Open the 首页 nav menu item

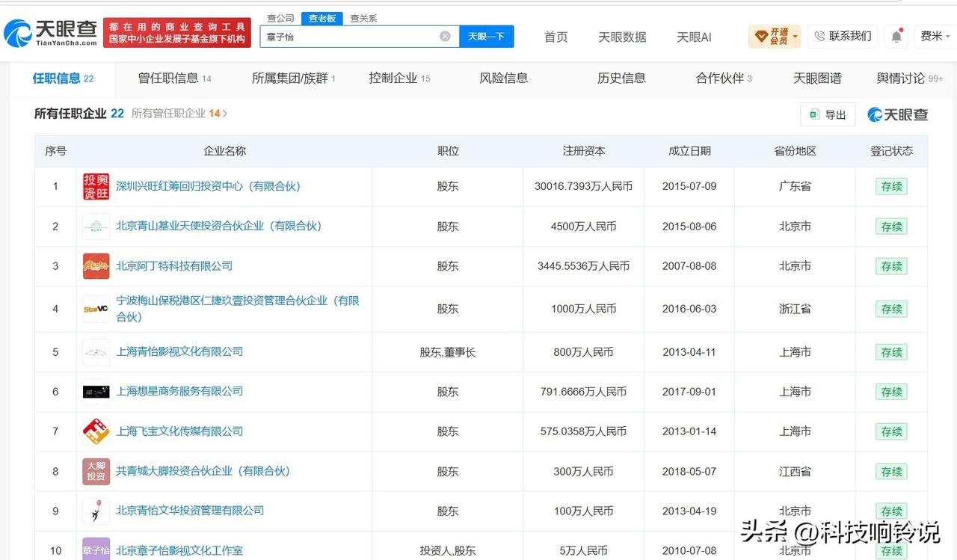click(x=556, y=37)
